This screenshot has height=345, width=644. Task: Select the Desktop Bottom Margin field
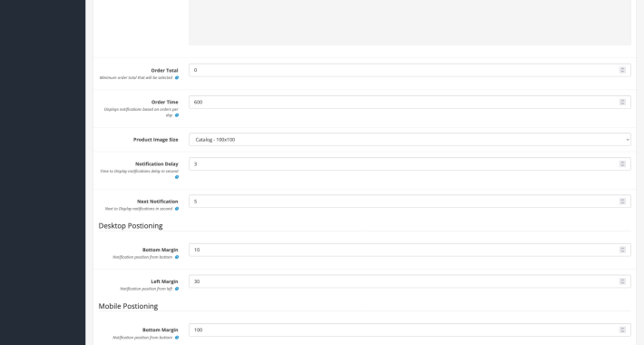(409, 250)
